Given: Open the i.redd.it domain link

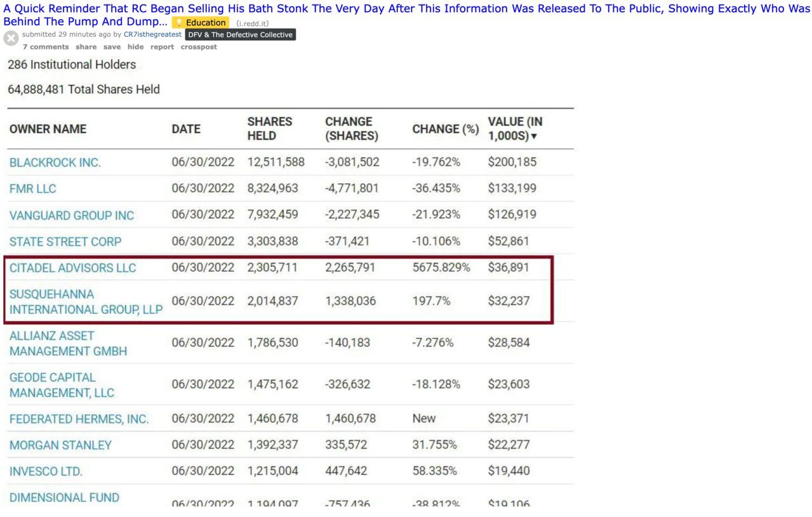Looking at the screenshot, I should point(253,23).
